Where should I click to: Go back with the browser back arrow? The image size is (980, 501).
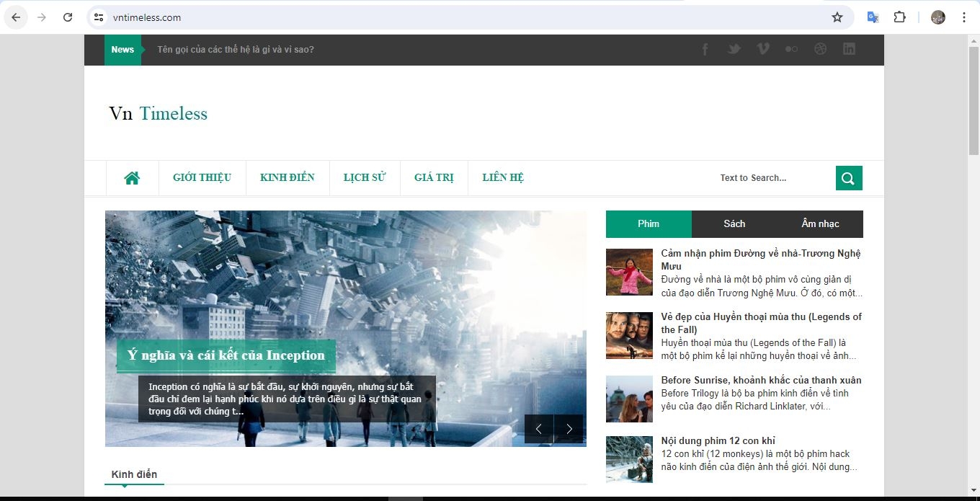16,17
